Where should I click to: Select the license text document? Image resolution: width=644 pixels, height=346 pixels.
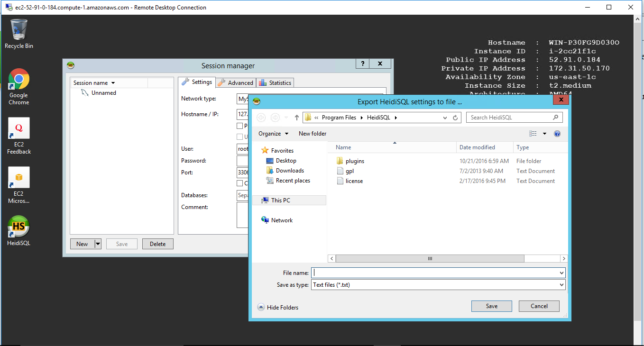tap(354, 181)
